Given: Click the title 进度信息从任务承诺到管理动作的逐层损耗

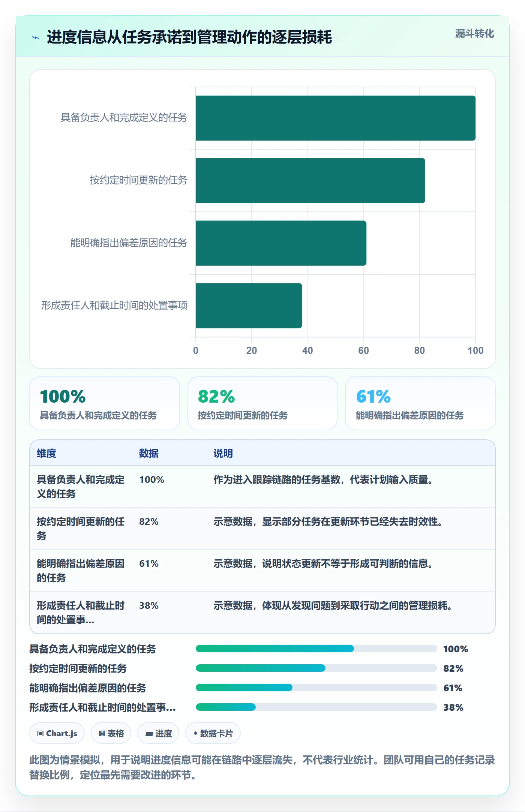Looking at the screenshot, I should pyautogui.click(x=189, y=37).
